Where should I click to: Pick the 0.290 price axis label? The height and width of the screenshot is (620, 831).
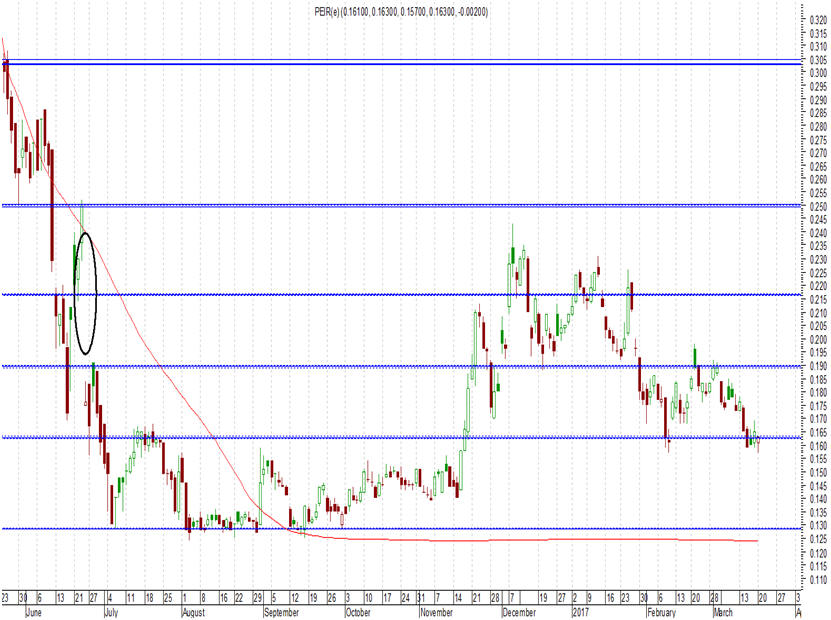[x=818, y=100]
